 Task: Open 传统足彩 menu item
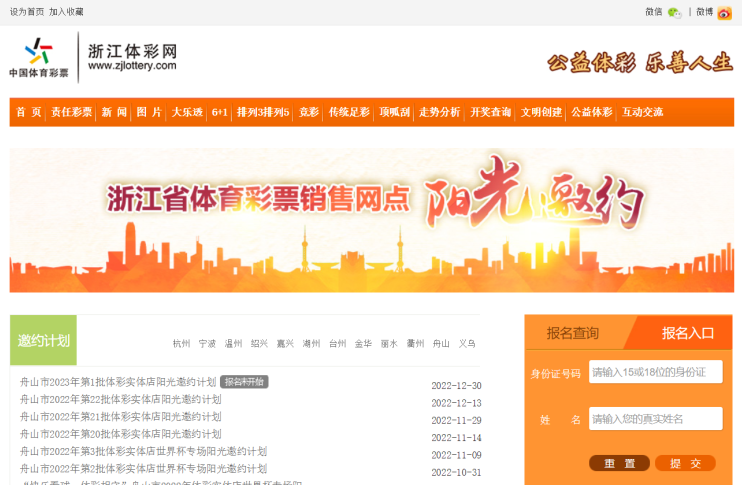click(x=349, y=112)
